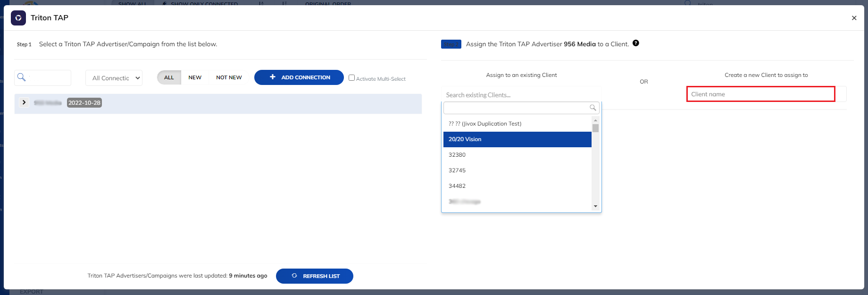This screenshot has height=295, width=868.
Task: Open the Search existing Clients dropdown
Action: point(521,95)
